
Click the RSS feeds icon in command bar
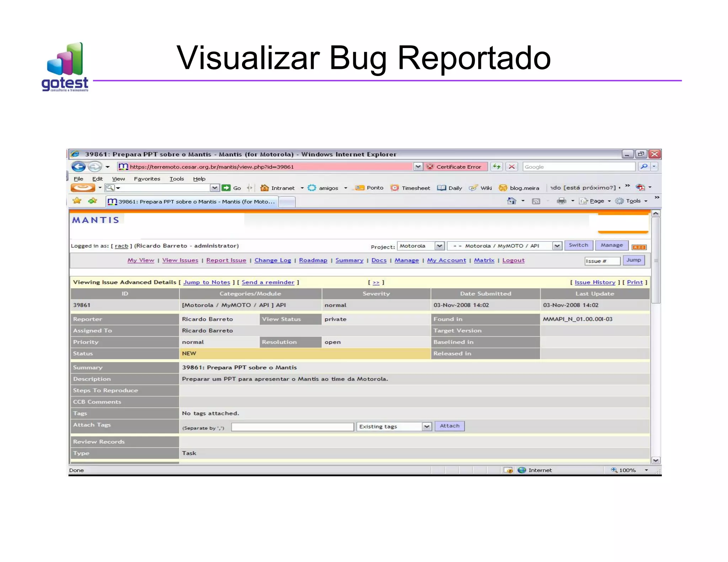[x=536, y=201]
